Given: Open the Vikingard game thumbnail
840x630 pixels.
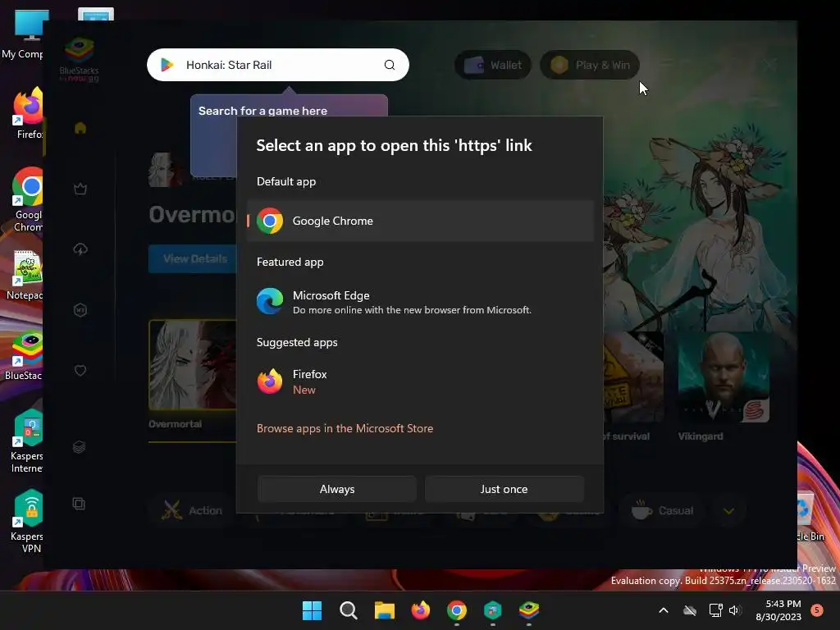Looking at the screenshot, I should (x=724, y=377).
